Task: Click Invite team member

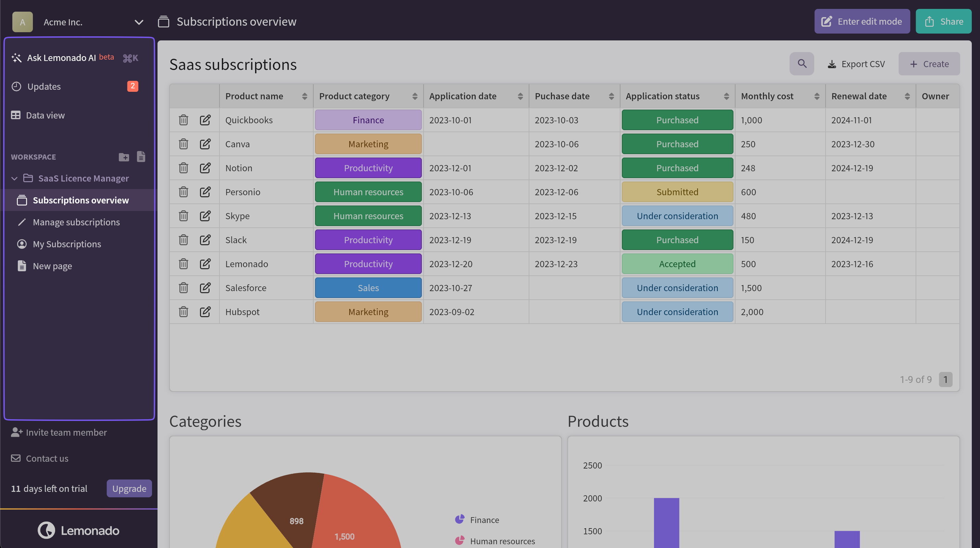Action: coord(59,432)
